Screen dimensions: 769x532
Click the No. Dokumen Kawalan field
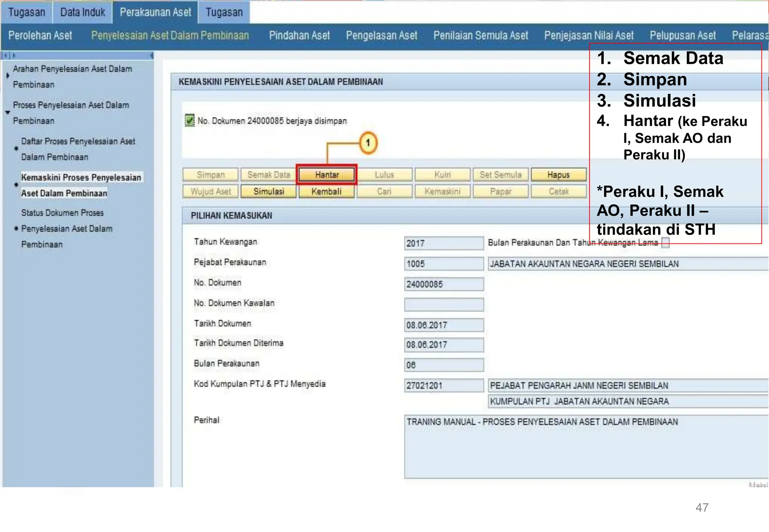tap(443, 305)
